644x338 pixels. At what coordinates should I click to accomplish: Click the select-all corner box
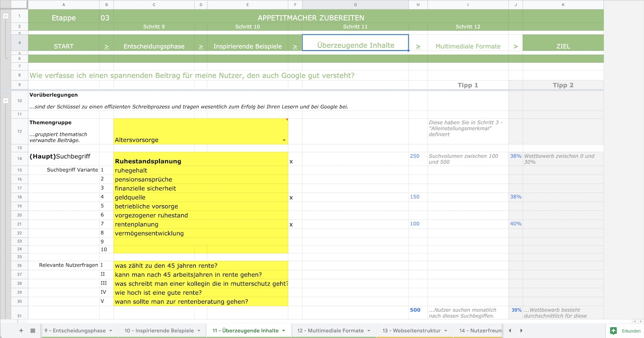click(19, 5)
